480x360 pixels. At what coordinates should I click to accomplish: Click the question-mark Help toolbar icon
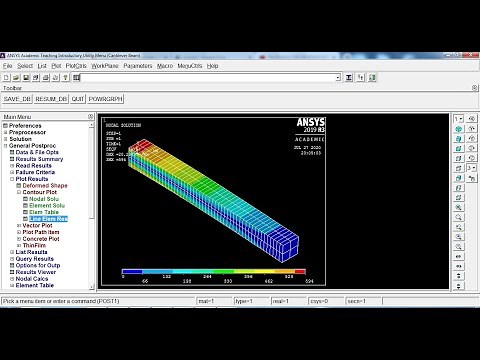click(66, 78)
